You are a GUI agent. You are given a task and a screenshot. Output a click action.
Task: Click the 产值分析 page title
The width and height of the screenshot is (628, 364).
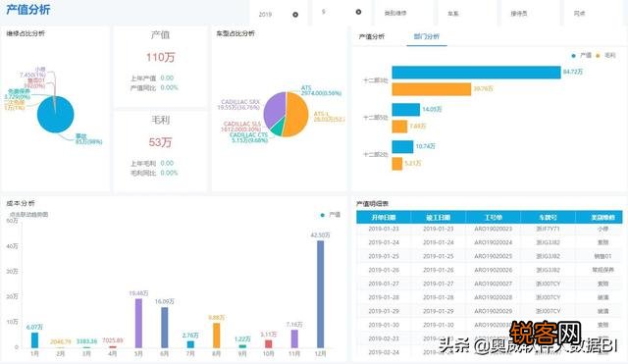(28, 10)
